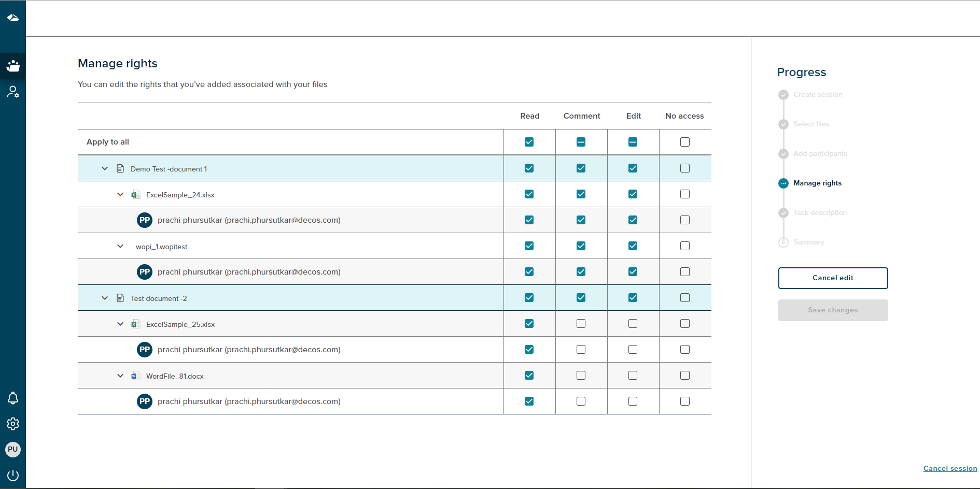Enable Comment for ExcelSample_25.xlsx
Viewport: 980px width, 489px height.
pyautogui.click(x=581, y=323)
